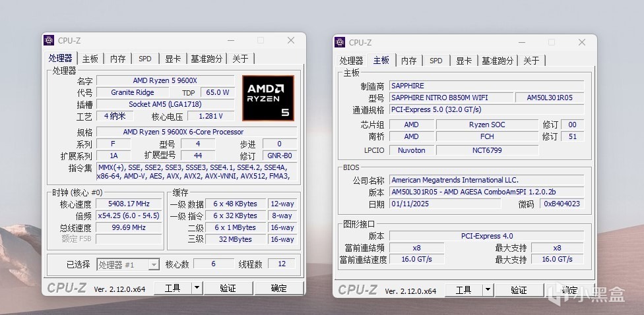The width and height of the screenshot is (644, 315).
Task: Click the microcode value 0xB404023
Action: pos(562,204)
